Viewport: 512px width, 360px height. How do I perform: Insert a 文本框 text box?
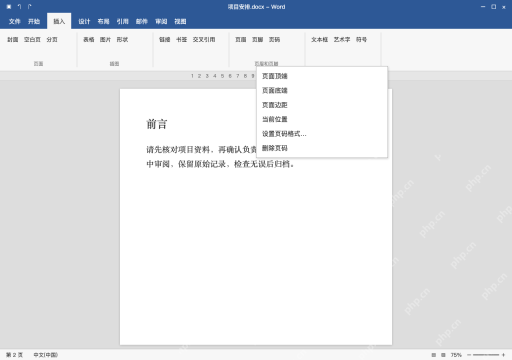tap(320, 40)
